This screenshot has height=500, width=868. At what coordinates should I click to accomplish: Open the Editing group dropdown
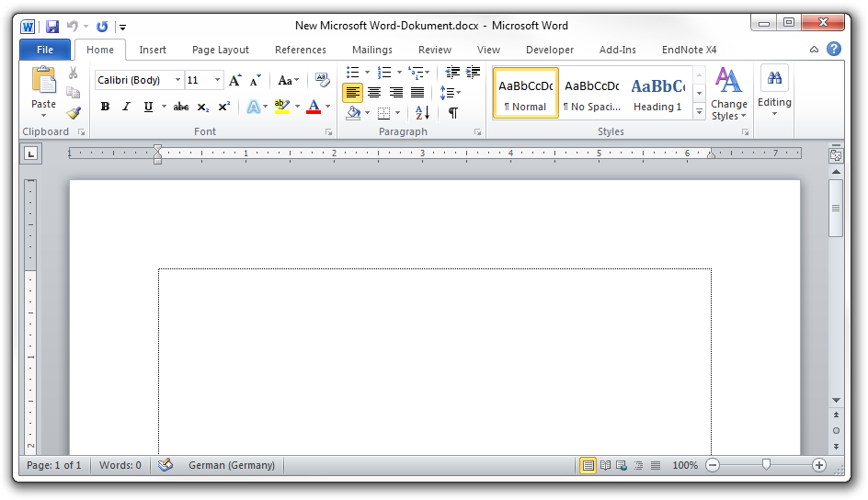774,92
